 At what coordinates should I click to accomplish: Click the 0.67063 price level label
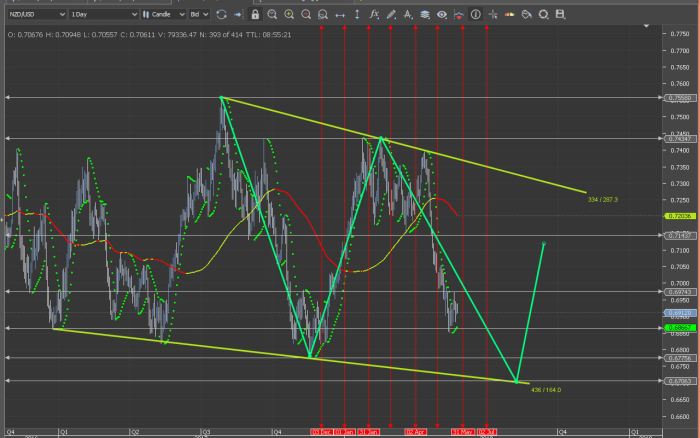click(x=680, y=381)
